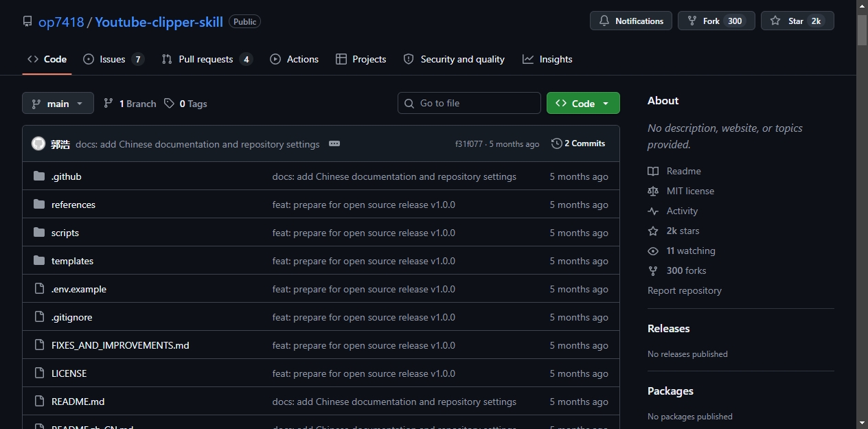The height and width of the screenshot is (429, 868).
Task: Click the branch icon beside 1 Branch
Action: pyautogui.click(x=108, y=103)
